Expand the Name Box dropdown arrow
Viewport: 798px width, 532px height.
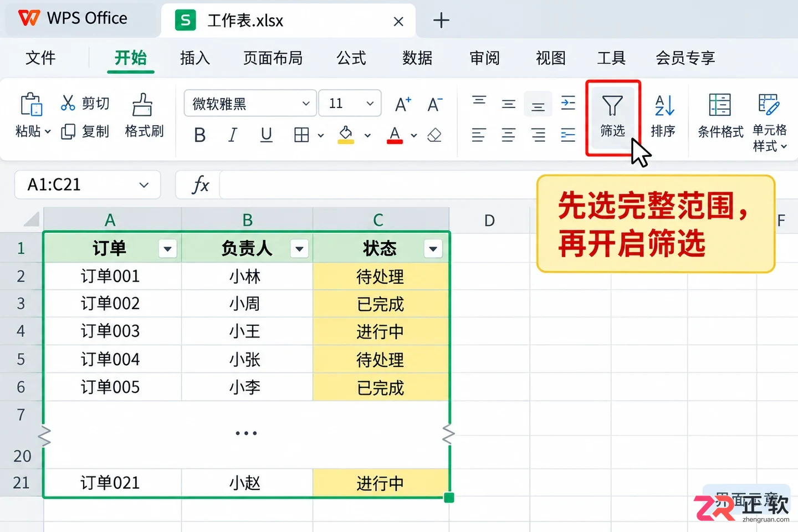point(144,185)
